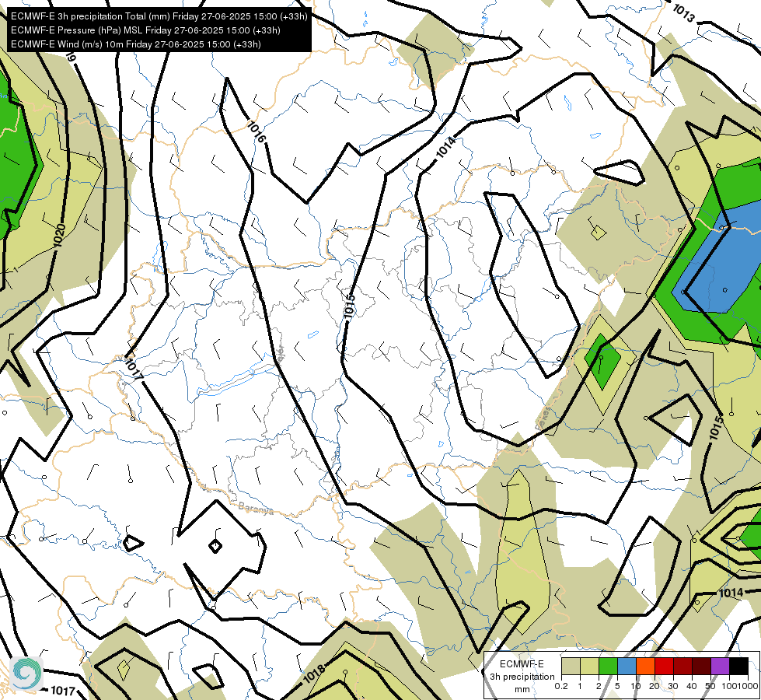Click the 'Pressure (hPa) MSL' header line

[145, 30]
